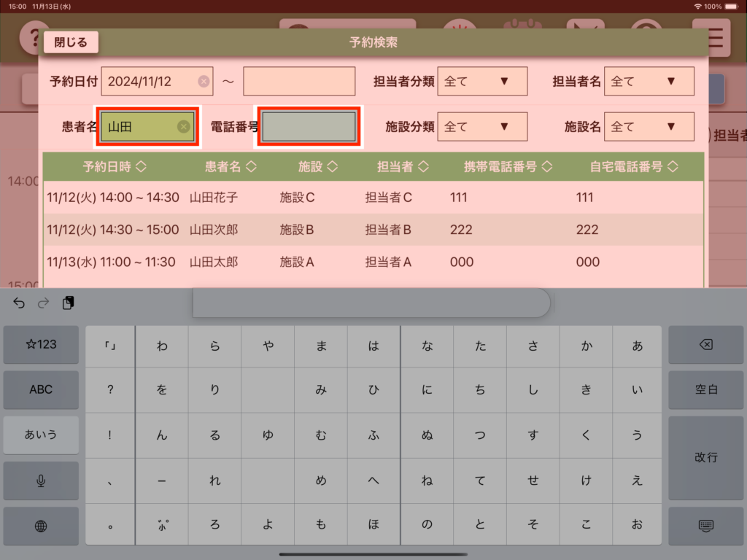Sort by 予約日時 column header

click(115, 167)
